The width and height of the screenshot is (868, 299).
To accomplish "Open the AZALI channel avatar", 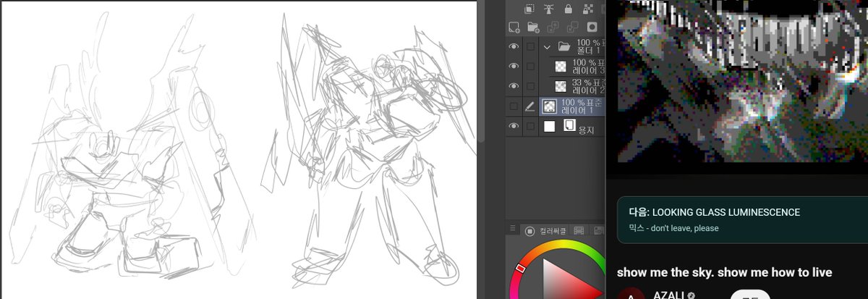I will 630,295.
